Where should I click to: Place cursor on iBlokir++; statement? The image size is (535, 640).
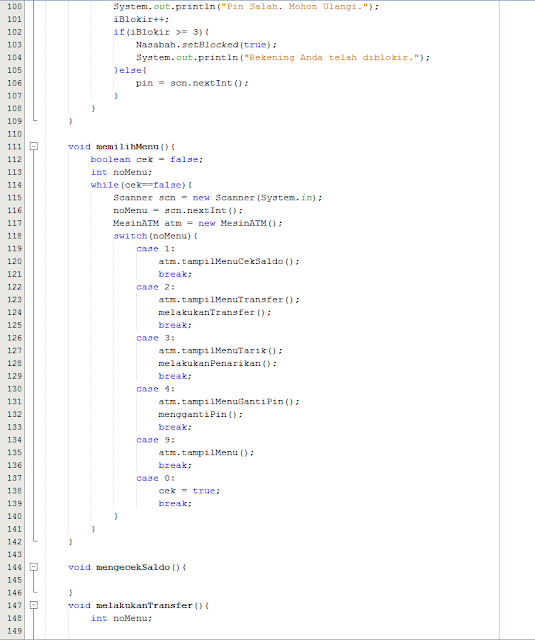coord(141,19)
